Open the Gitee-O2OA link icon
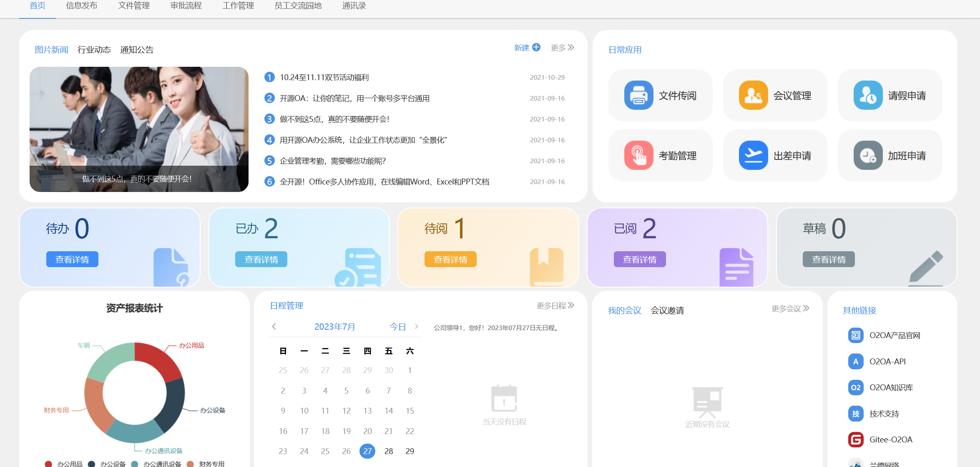980x467 pixels. [856, 439]
